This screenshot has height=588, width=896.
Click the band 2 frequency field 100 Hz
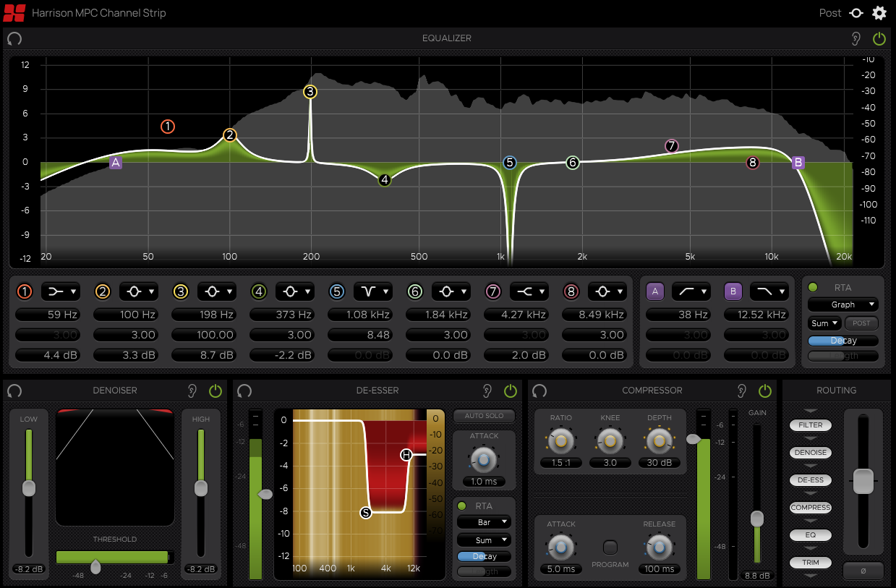(x=126, y=315)
